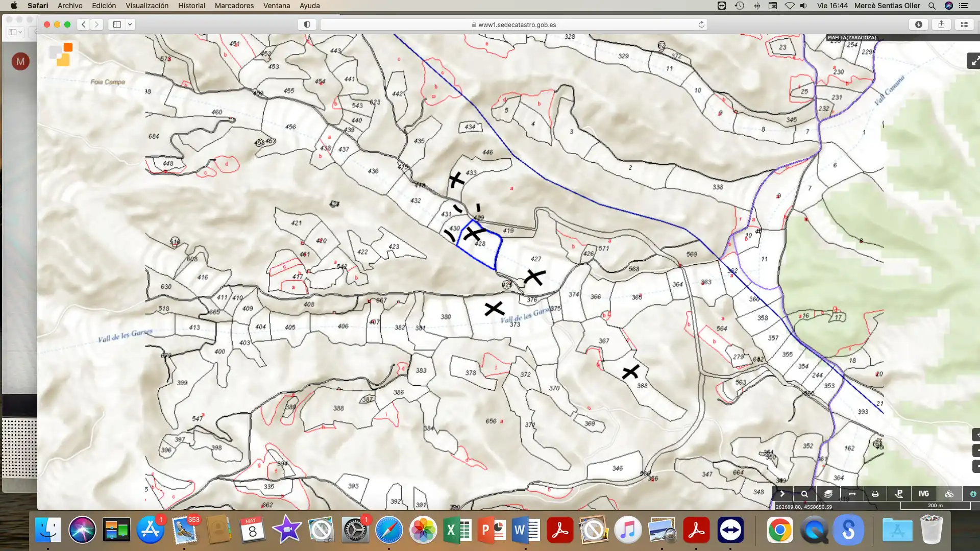Open the Safari menu
980x551 pixels.
coord(38,6)
